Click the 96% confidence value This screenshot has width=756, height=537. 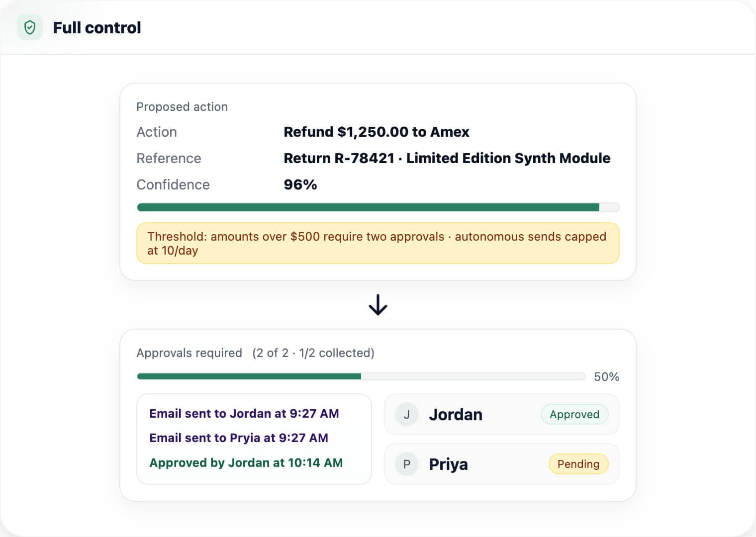coord(299,184)
